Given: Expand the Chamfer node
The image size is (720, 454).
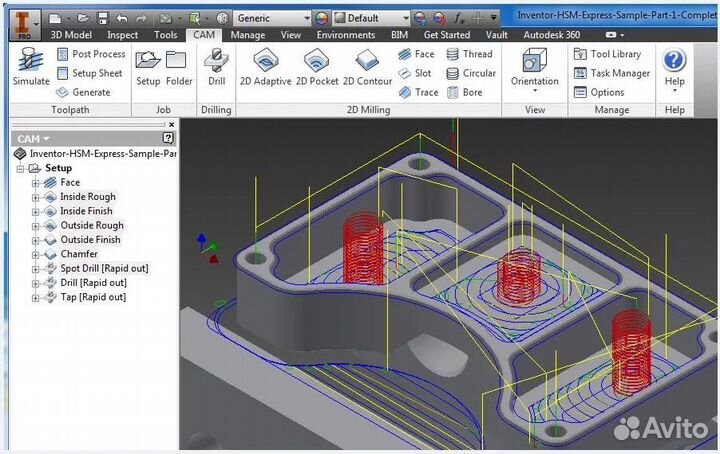Looking at the screenshot, I should tap(35, 255).
